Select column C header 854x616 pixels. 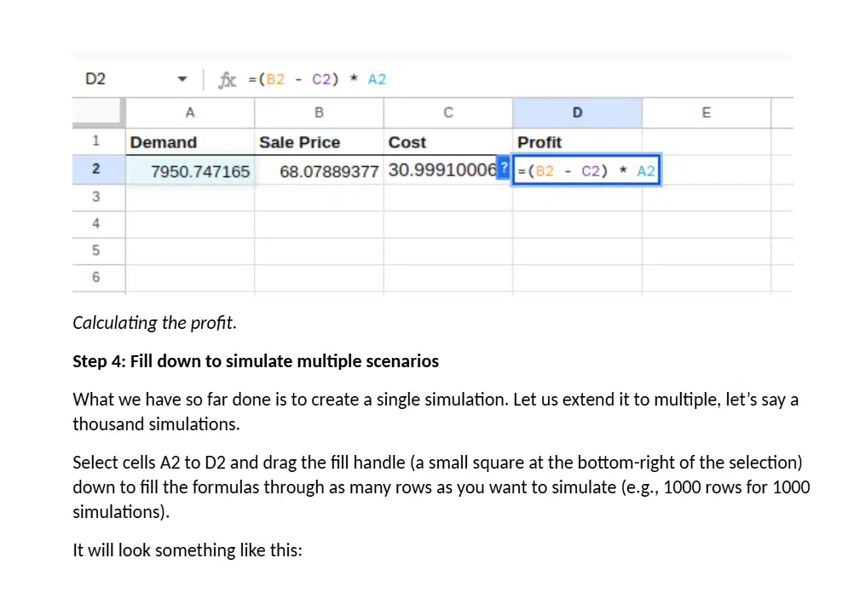(x=448, y=112)
